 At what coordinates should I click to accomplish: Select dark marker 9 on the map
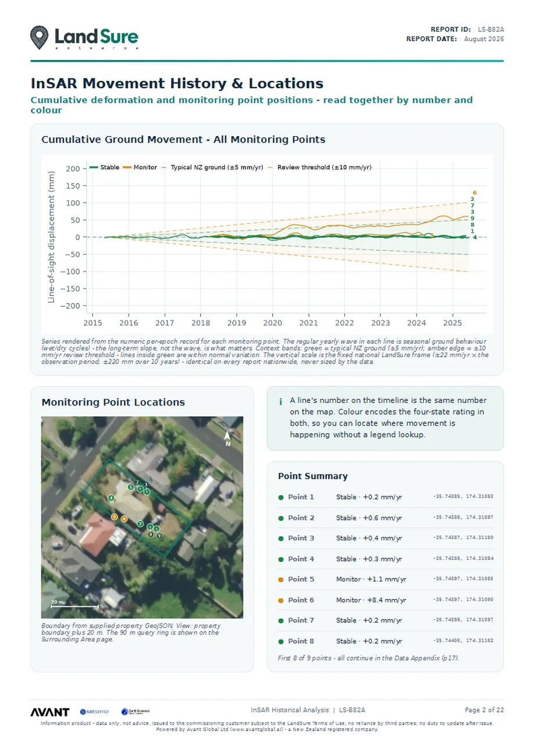[x=159, y=536]
